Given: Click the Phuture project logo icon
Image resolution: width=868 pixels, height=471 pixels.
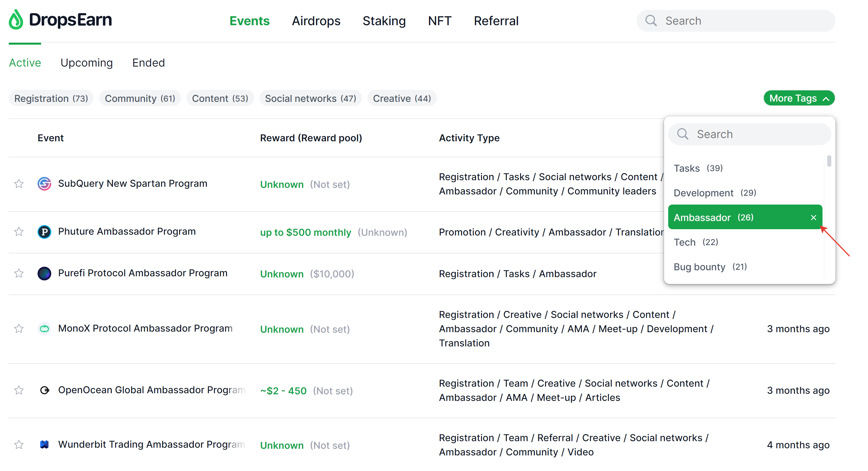Looking at the screenshot, I should click(44, 232).
